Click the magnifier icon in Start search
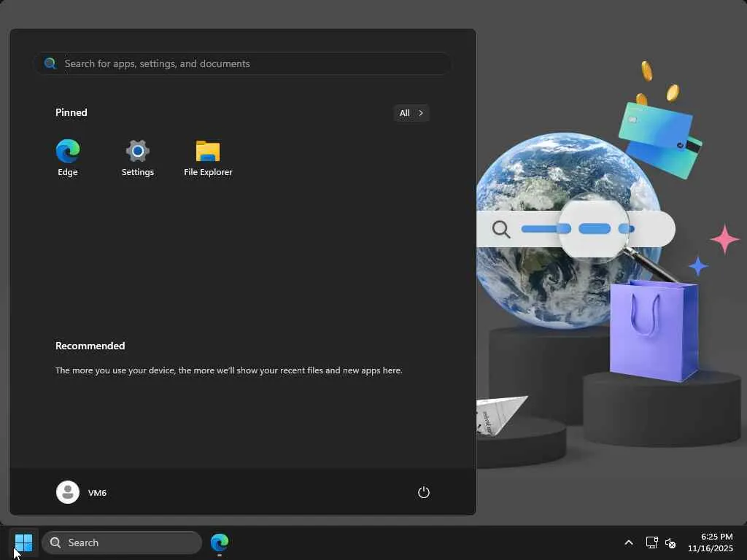The height and width of the screenshot is (560, 747). tap(50, 63)
